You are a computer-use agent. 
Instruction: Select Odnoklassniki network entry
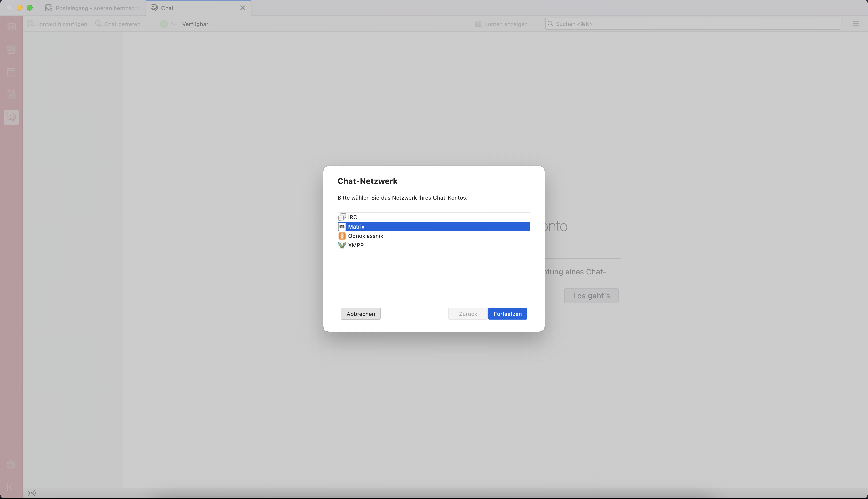(x=366, y=236)
